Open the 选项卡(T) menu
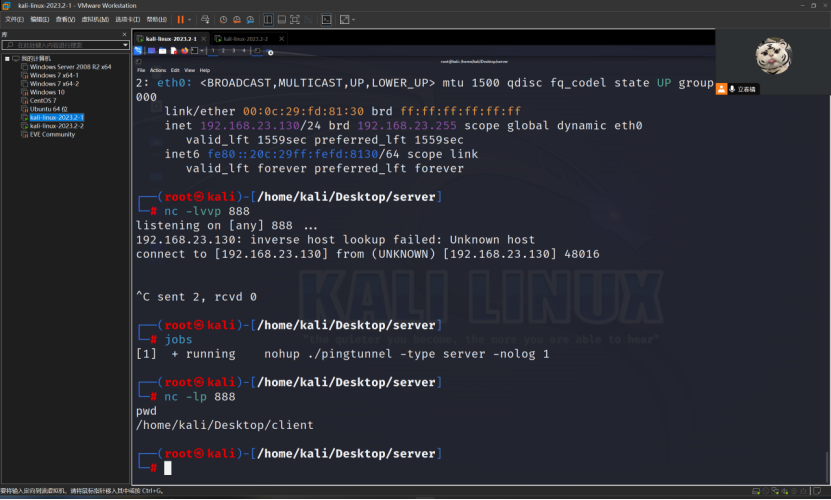 pos(128,20)
